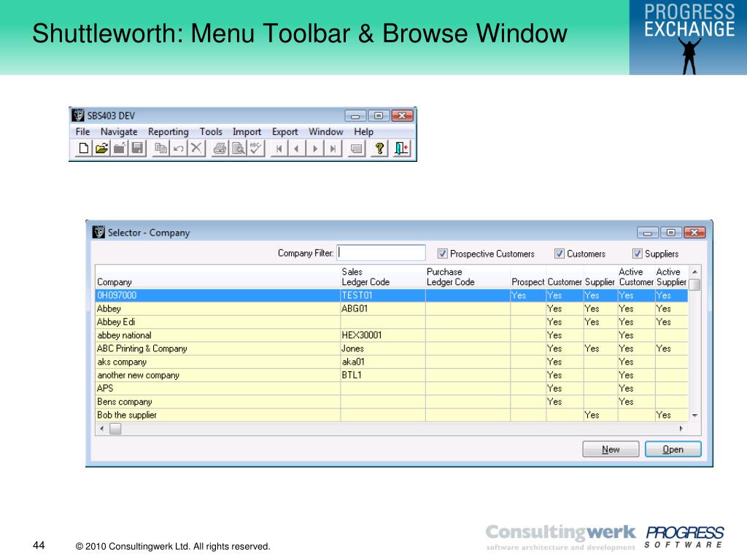
Task: Open the Navigate menu
Action: (x=119, y=131)
